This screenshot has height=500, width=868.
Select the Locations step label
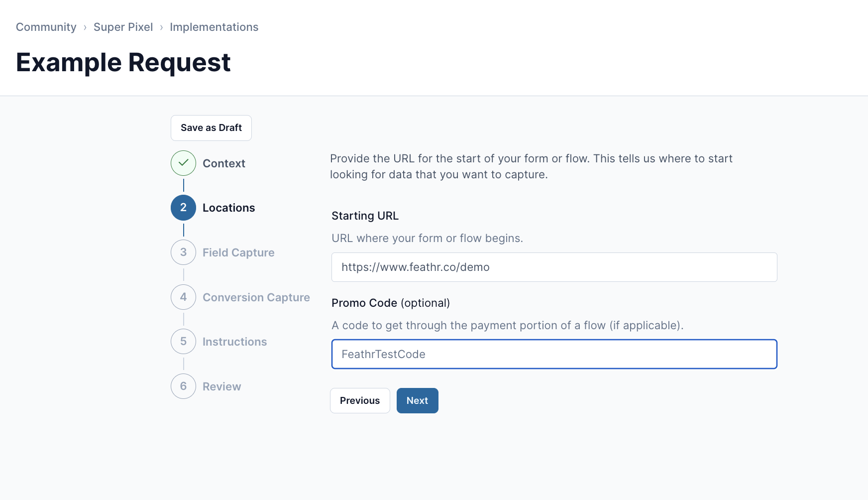pyautogui.click(x=229, y=208)
